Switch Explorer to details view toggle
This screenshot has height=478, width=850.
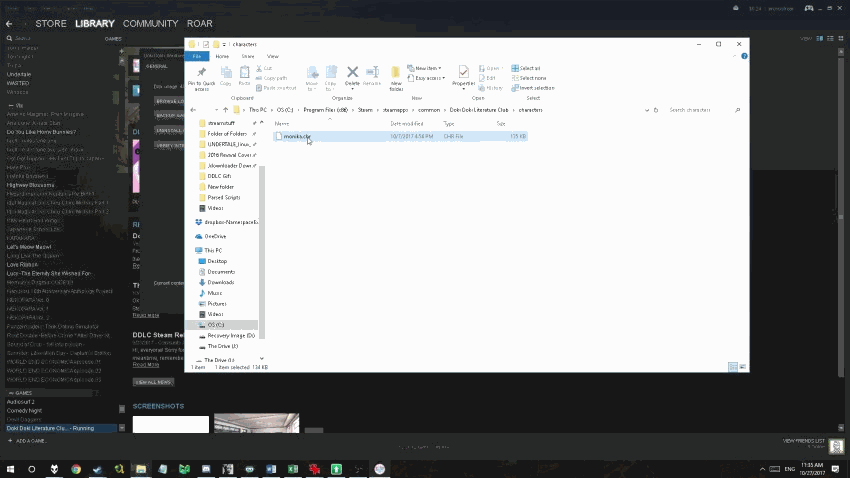[733, 367]
